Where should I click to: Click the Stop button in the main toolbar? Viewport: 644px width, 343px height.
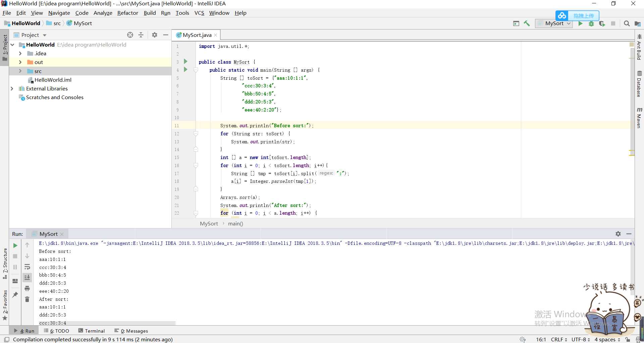coord(613,23)
